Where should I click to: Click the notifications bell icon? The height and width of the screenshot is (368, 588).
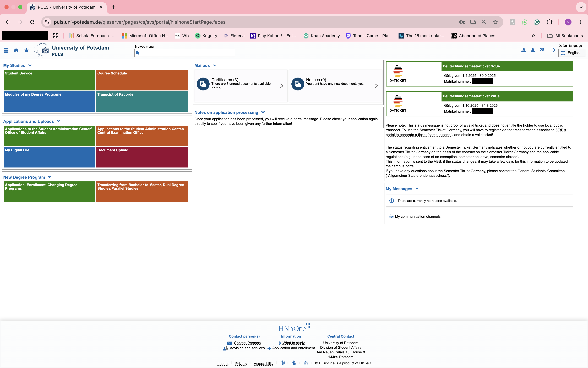(x=533, y=50)
